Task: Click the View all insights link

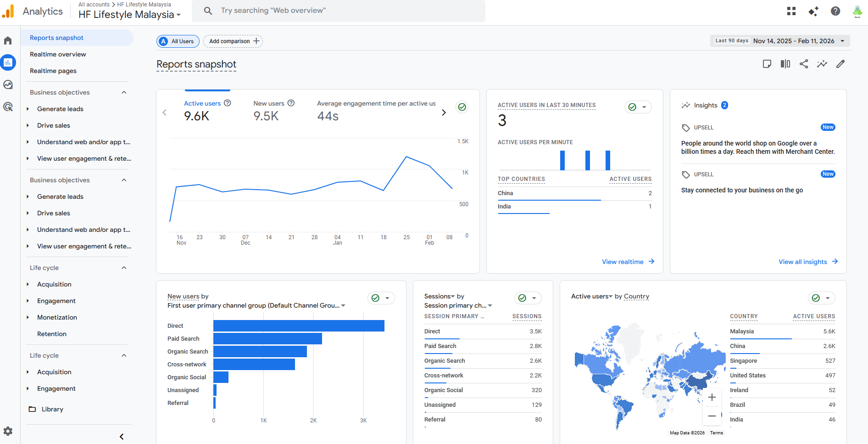Action: click(x=808, y=262)
